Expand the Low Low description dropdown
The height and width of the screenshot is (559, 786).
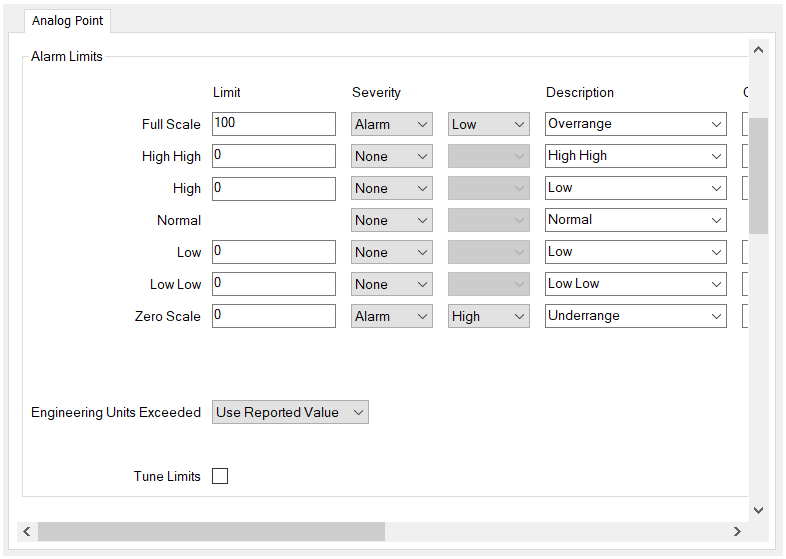636,284
